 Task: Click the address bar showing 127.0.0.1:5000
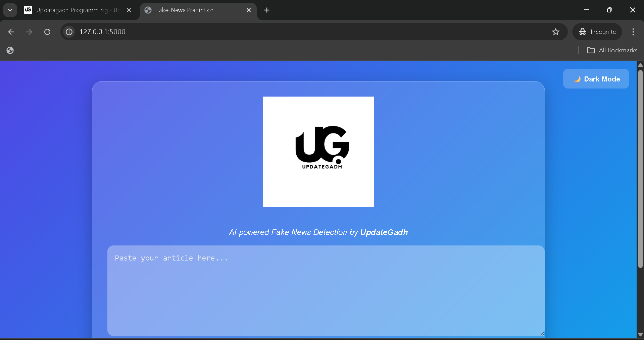tap(314, 32)
